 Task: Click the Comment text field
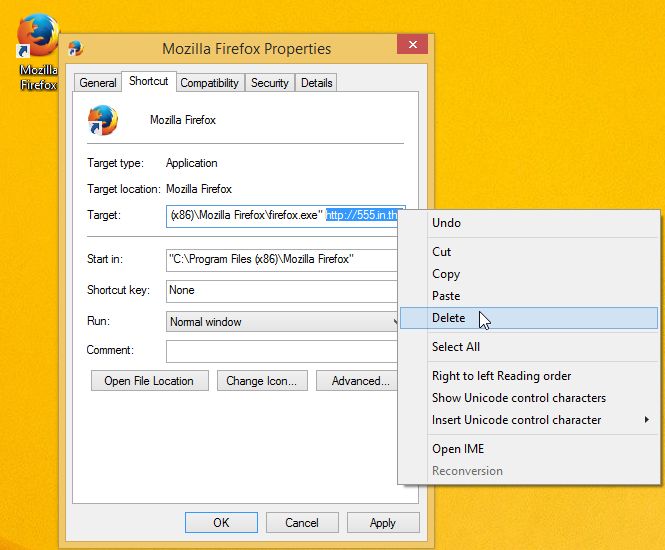[282, 351]
